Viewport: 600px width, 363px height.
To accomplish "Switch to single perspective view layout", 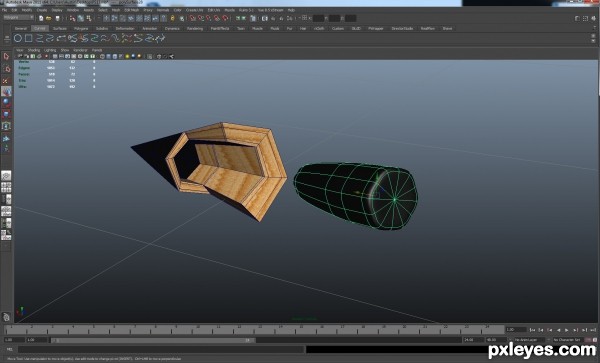I will coord(6,175).
